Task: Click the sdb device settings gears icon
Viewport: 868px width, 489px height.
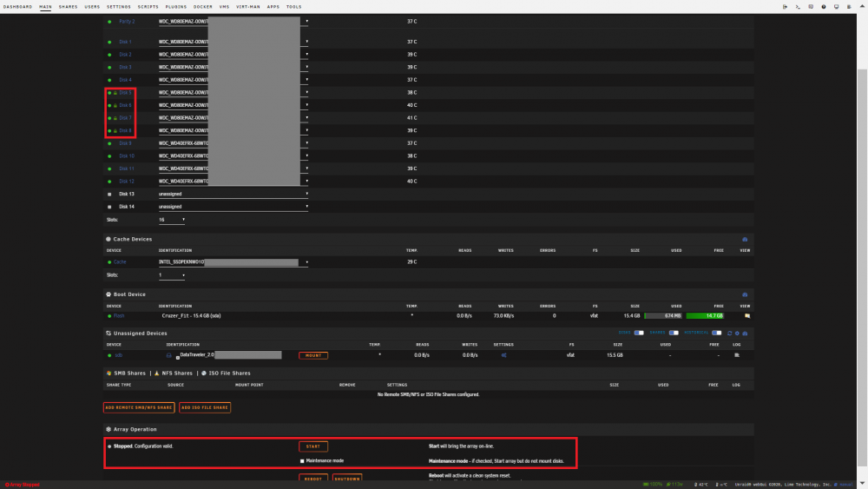Action: click(503, 355)
